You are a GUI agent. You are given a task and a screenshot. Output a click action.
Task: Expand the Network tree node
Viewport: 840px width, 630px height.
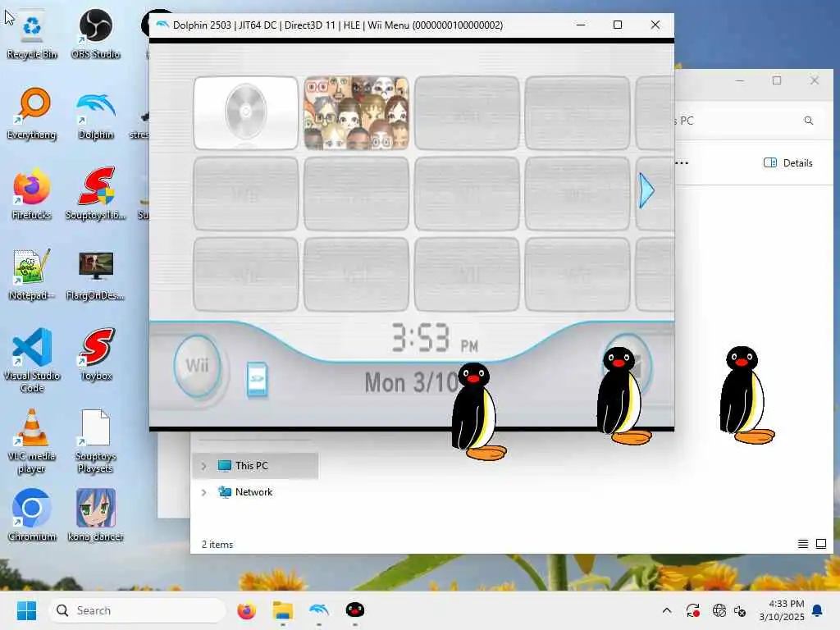pyautogui.click(x=203, y=492)
